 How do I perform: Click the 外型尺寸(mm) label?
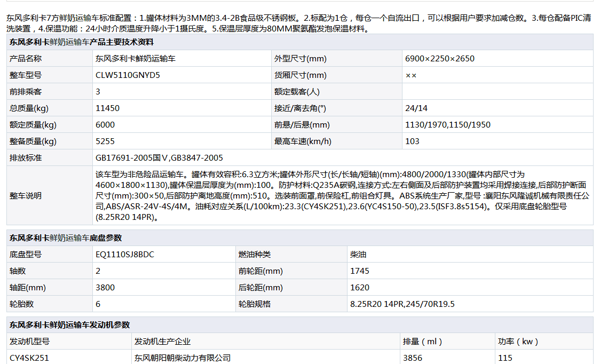pyautogui.click(x=301, y=59)
